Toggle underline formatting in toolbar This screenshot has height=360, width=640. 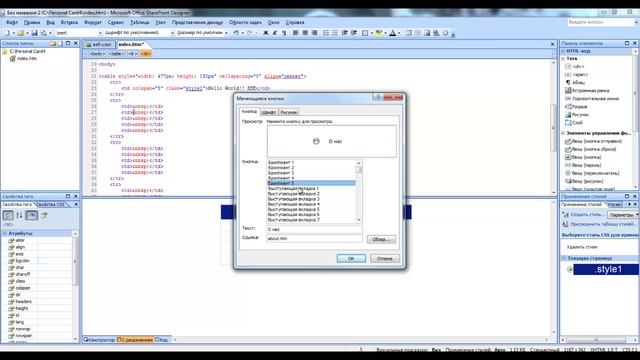click(x=284, y=33)
